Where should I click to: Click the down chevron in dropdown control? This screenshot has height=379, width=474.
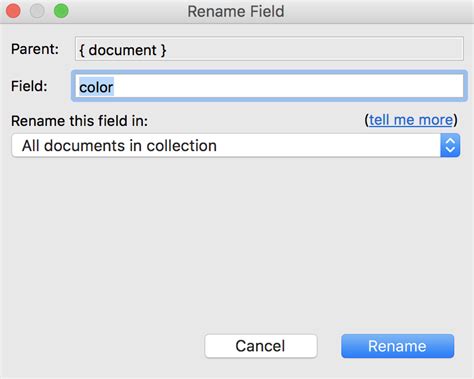pos(450,150)
